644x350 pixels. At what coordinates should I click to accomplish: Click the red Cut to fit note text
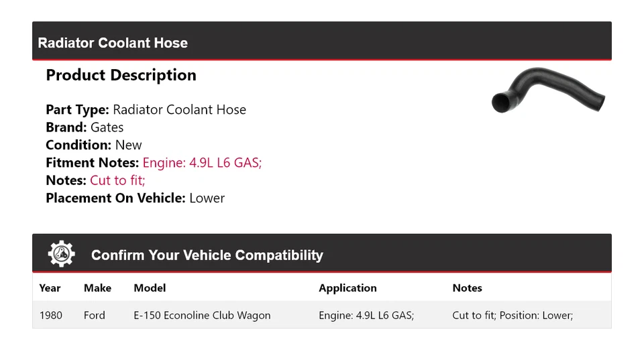tap(117, 180)
